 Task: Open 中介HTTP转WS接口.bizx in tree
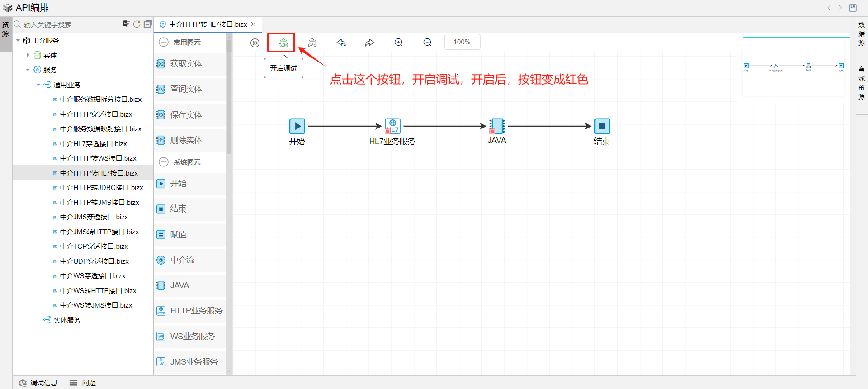(x=98, y=158)
